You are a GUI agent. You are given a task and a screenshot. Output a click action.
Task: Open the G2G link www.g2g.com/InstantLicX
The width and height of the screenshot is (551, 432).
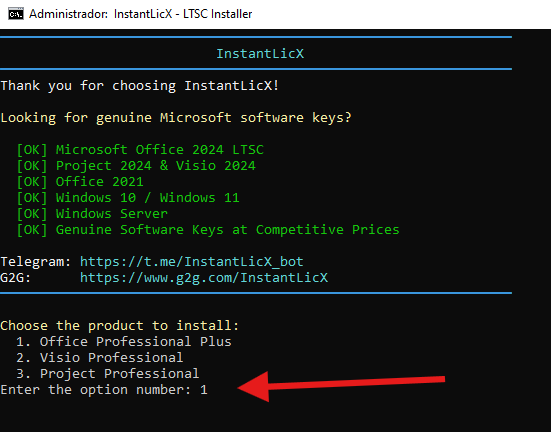point(204,278)
